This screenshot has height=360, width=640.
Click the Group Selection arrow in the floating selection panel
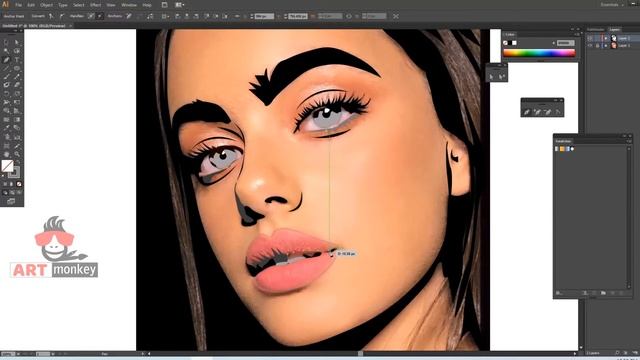[x=502, y=76]
